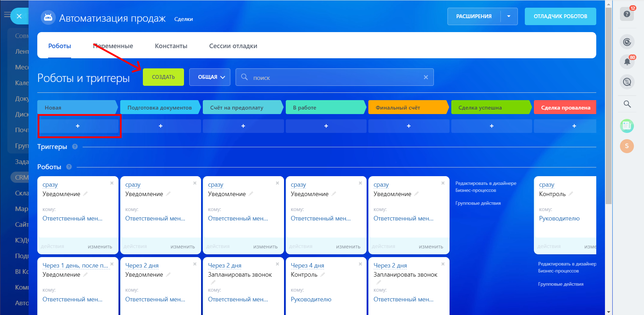The height and width of the screenshot is (315, 644).
Task: Add robot plus in В работе column
Action: click(x=326, y=126)
